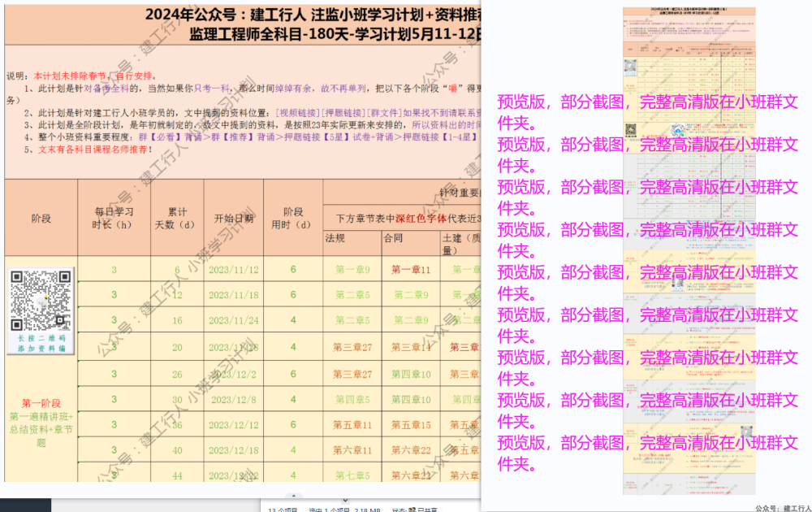Click the date cell '2023/12/18'
The image size is (812, 512).
coord(234,450)
